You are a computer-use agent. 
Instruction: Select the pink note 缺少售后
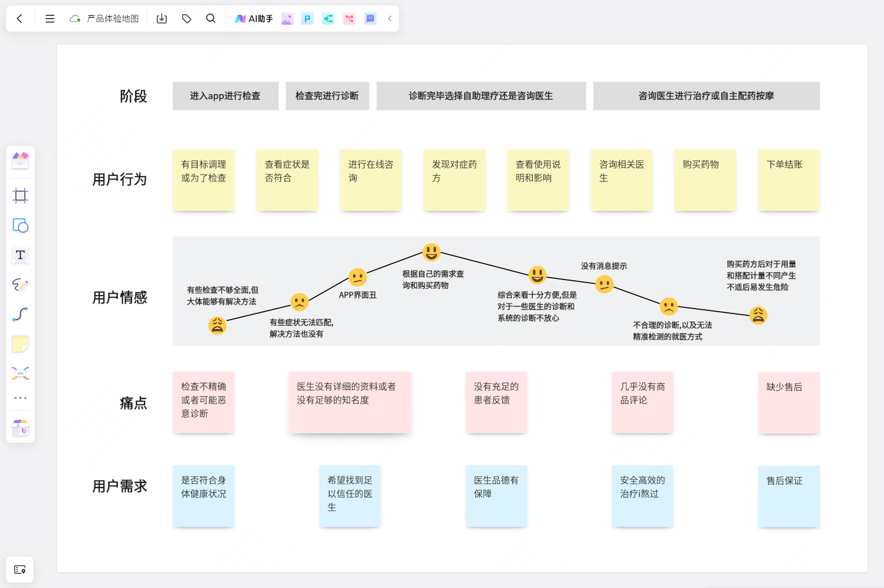tap(789, 402)
